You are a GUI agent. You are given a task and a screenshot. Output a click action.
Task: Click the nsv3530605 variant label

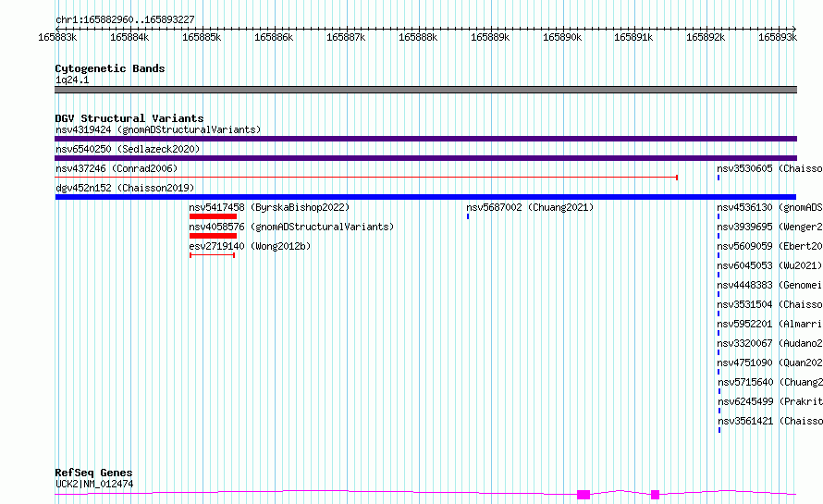pyautogui.click(x=769, y=168)
